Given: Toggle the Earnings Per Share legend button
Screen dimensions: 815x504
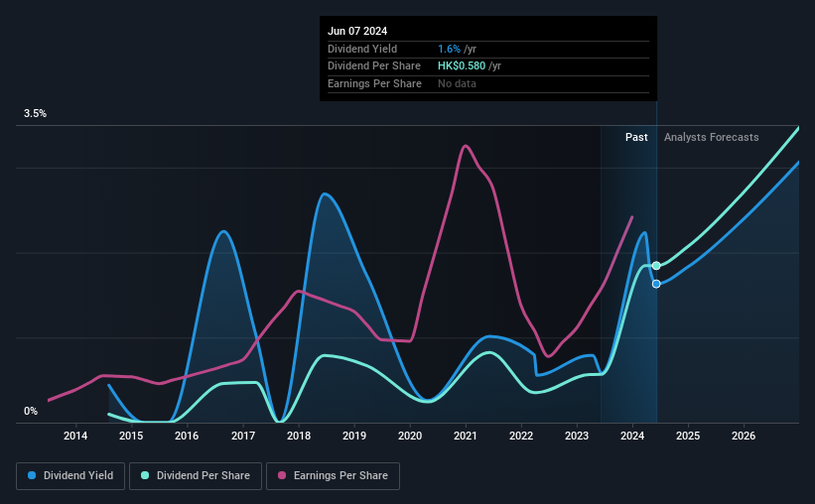Looking at the screenshot, I should click(333, 476).
